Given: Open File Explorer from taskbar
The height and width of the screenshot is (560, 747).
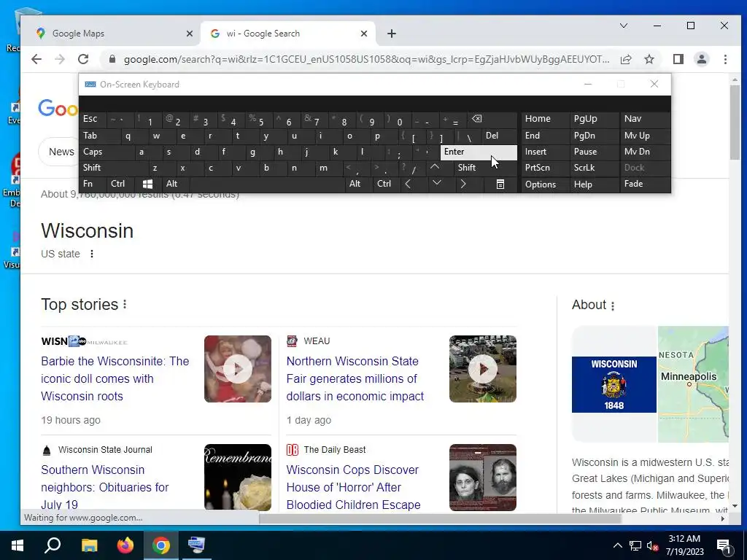Looking at the screenshot, I should [89, 545].
